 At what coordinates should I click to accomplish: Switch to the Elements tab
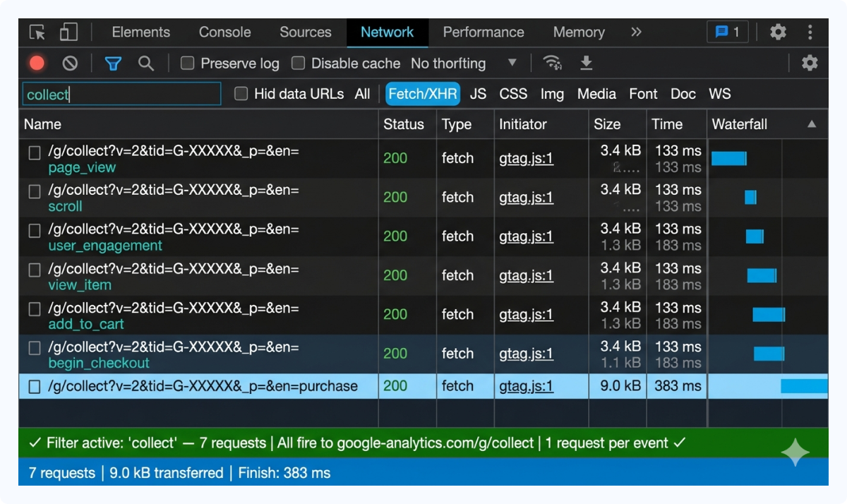[x=140, y=32]
